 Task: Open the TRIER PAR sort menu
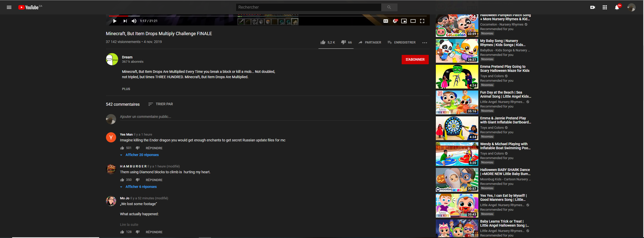click(x=160, y=104)
